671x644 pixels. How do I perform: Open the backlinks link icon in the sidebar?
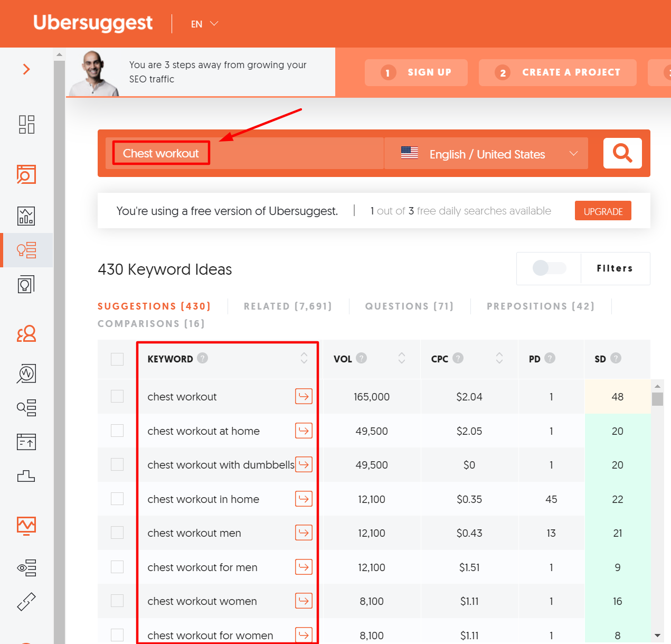tap(26, 602)
